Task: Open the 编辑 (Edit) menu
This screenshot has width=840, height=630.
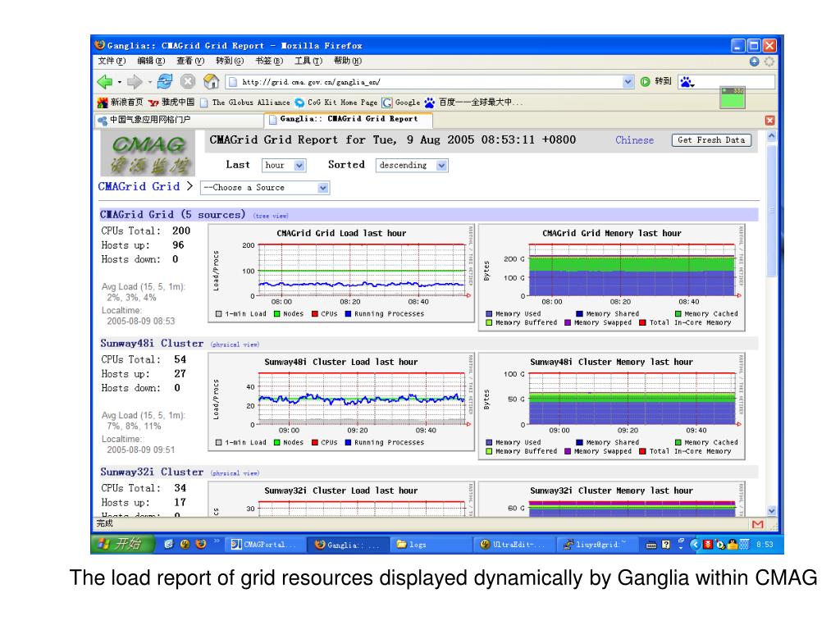Action: [151, 61]
